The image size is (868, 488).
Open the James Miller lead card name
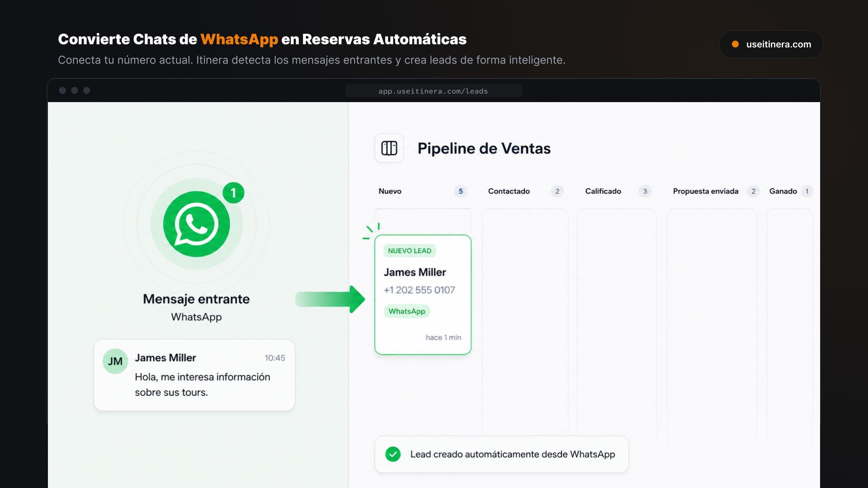pos(415,272)
